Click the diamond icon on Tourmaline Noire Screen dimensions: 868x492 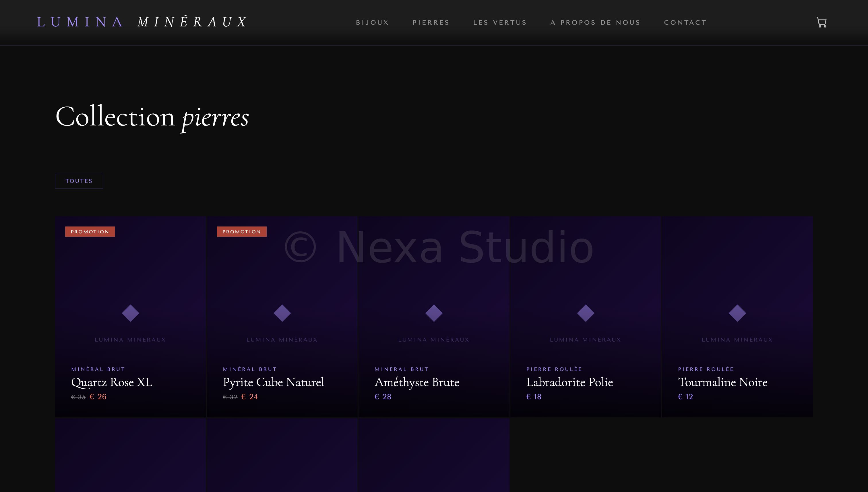[737, 313]
